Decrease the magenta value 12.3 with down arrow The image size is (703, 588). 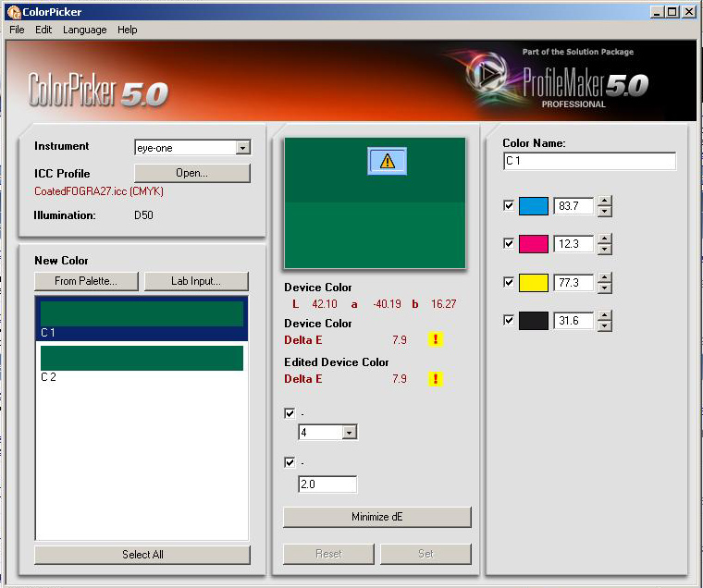point(605,250)
